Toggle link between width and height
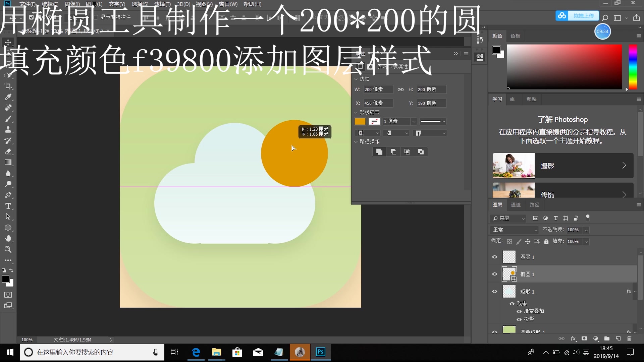 pos(400,89)
